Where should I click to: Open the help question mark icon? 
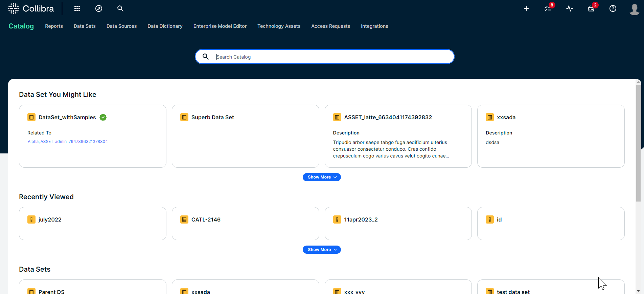[x=613, y=8]
